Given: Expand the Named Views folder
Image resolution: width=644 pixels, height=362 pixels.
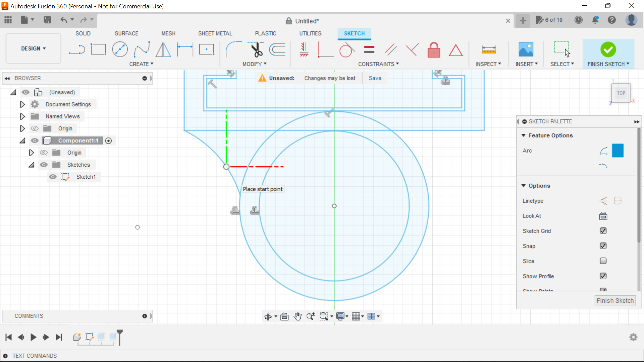Looking at the screenshot, I should point(22,116).
